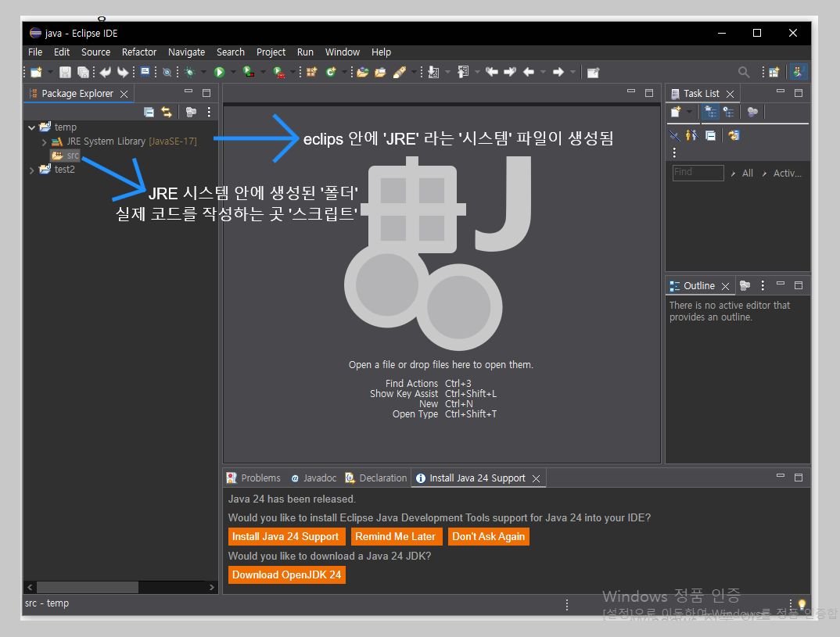Screen dimensions: 840x637
Task: Go to Next Edit Location icon
Action: (x=510, y=72)
